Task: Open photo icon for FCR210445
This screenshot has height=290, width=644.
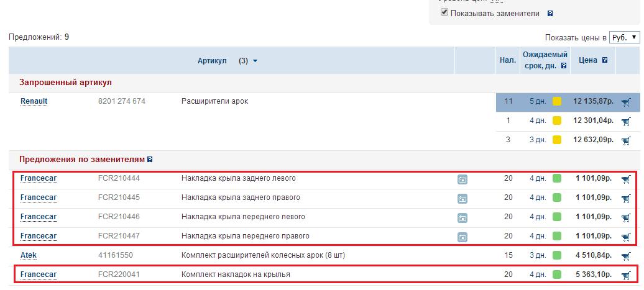Action: (462, 199)
